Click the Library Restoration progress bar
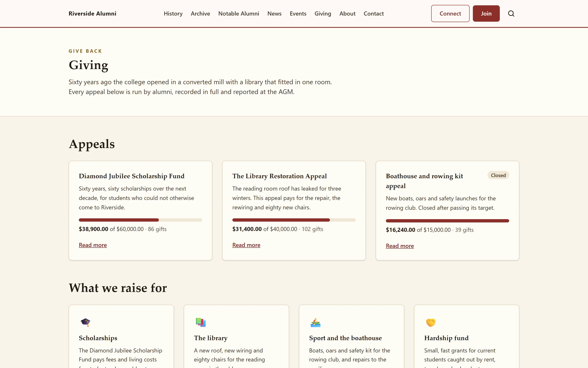Screen dimensions: 588x368 tap(294, 220)
